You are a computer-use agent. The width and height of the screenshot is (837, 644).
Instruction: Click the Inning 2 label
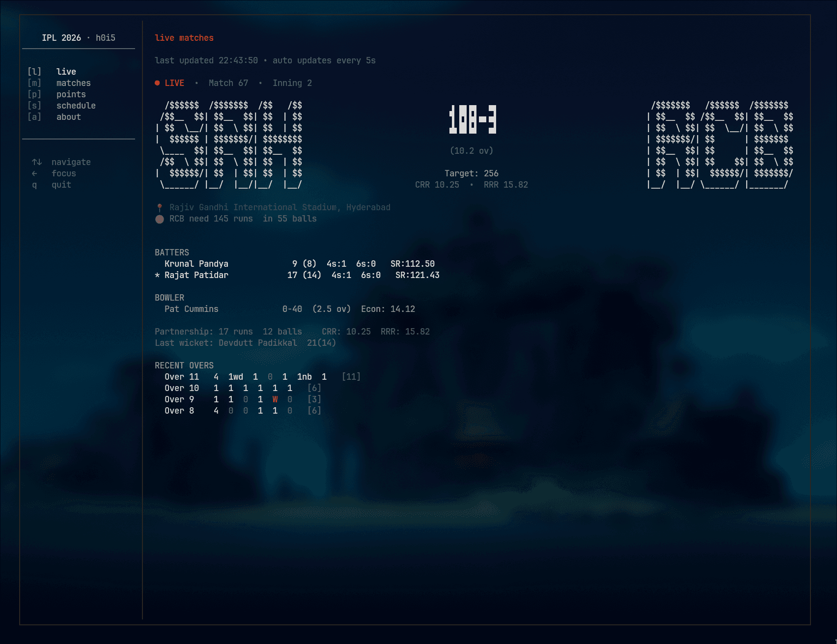292,83
